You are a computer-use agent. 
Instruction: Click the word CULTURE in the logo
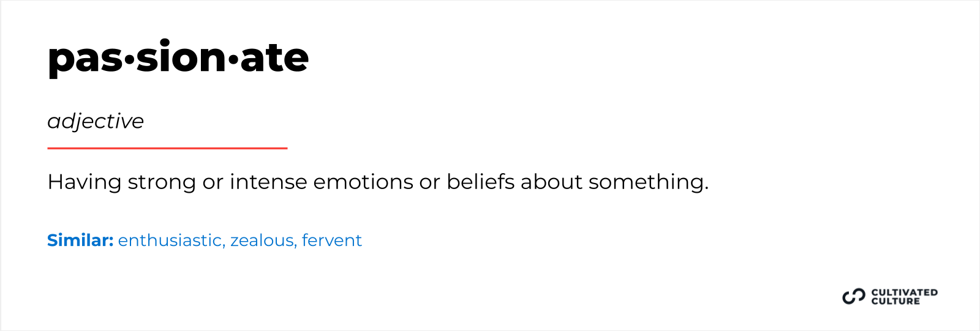tap(895, 301)
